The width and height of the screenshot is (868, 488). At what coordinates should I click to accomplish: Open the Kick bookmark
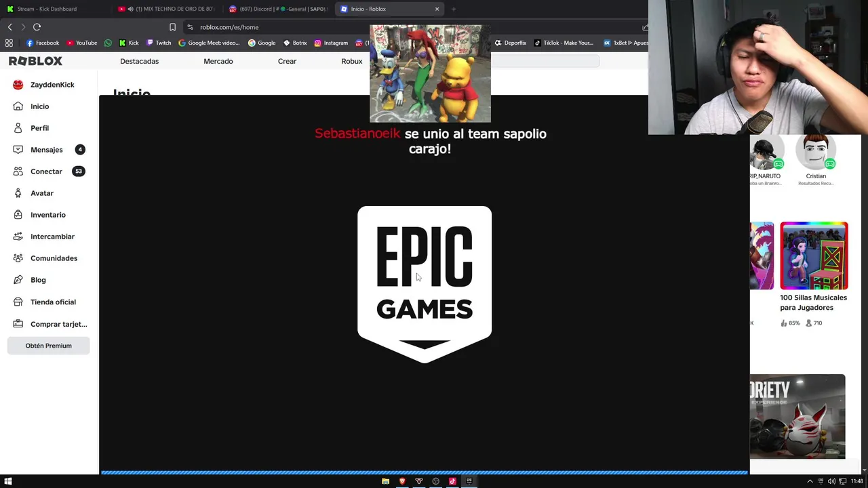(129, 43)
